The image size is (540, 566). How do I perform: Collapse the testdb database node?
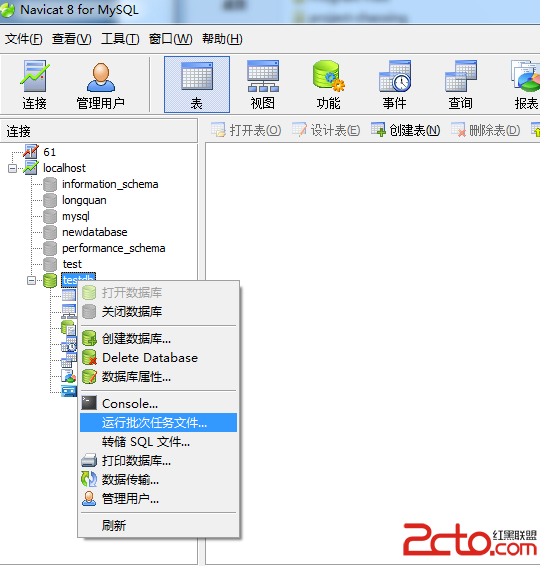click(x=31, y=280)
